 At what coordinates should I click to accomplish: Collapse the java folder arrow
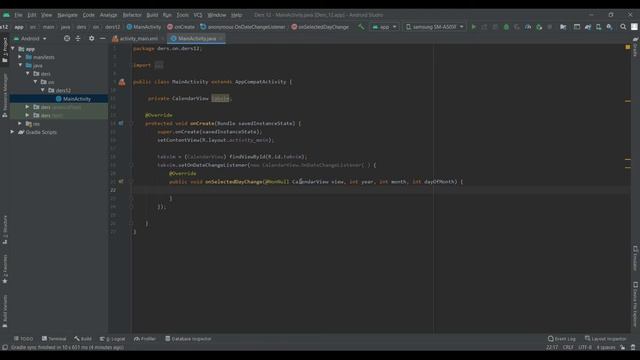pyautogui.click(x=20, y=65)
